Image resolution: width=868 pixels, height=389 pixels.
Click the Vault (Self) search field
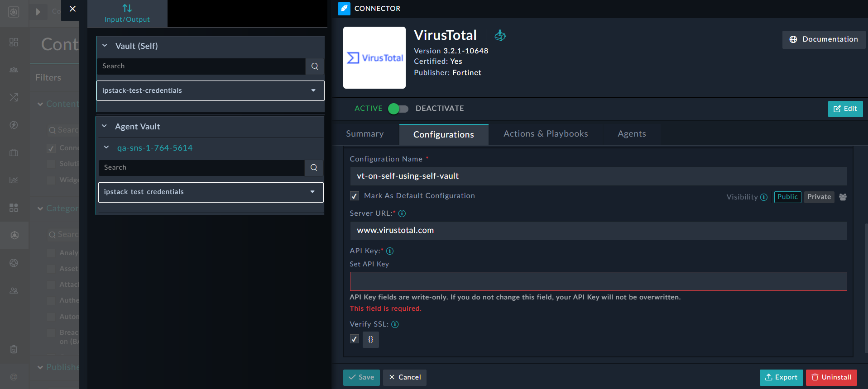[201, 66]
